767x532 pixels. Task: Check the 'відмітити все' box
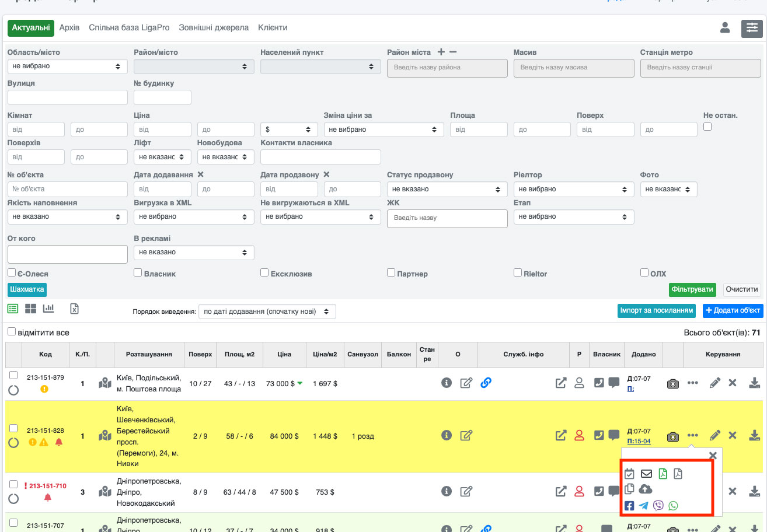(x=12, y=332)
